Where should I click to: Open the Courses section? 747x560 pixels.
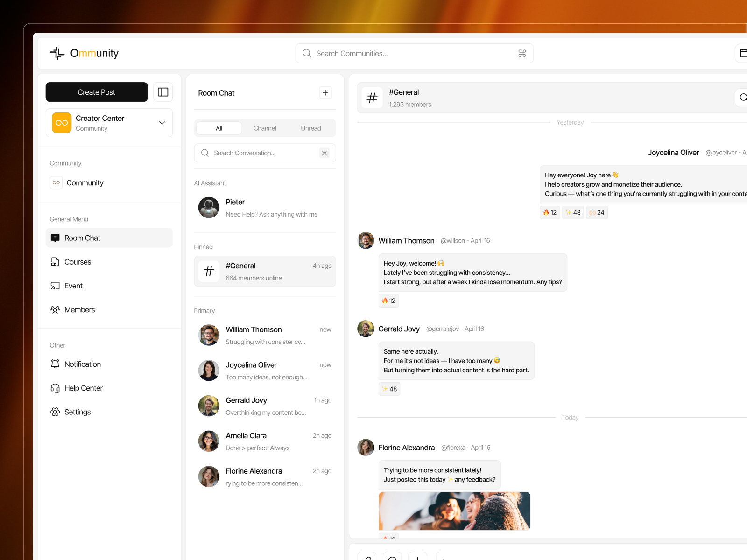78,262
